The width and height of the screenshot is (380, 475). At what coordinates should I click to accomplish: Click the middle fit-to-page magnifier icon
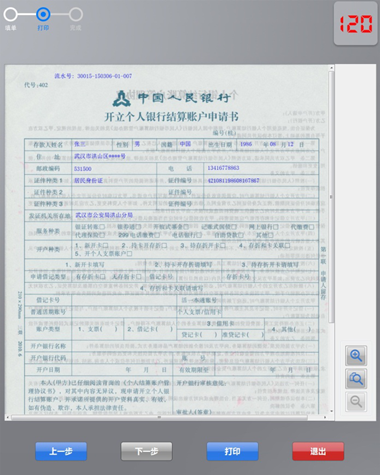(x=356, y=379)
